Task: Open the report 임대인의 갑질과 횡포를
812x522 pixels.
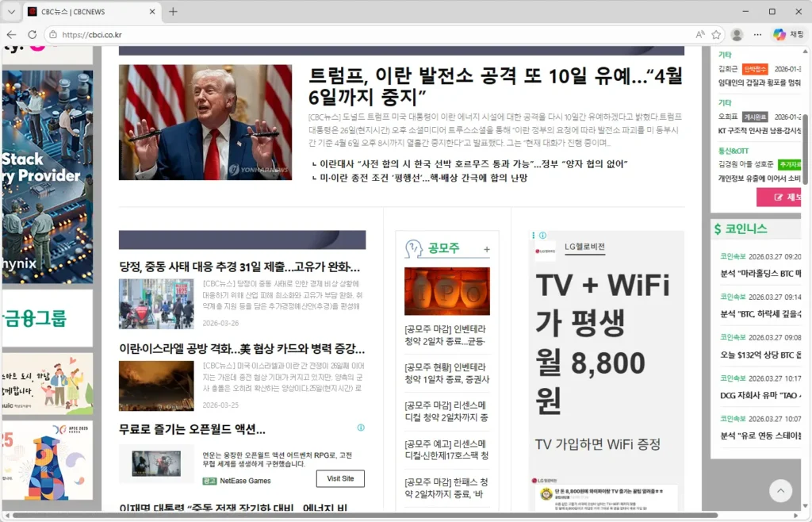Action: (x=759, y=83)
